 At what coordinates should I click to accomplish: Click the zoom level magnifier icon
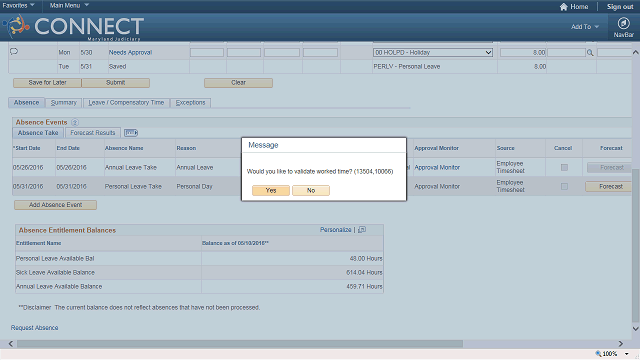tap(598, 354)
